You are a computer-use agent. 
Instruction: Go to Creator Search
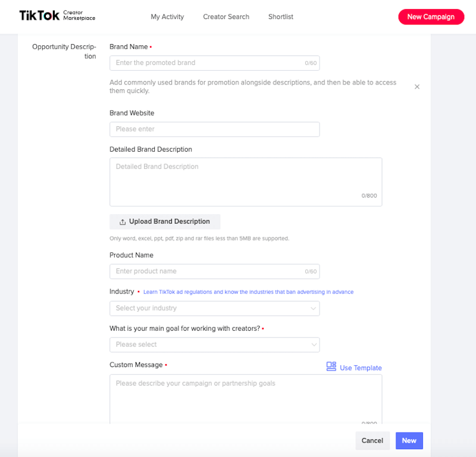226,17
